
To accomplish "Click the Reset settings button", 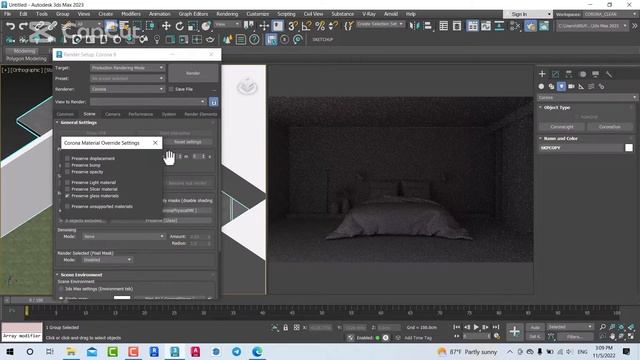I will [188, 142].
